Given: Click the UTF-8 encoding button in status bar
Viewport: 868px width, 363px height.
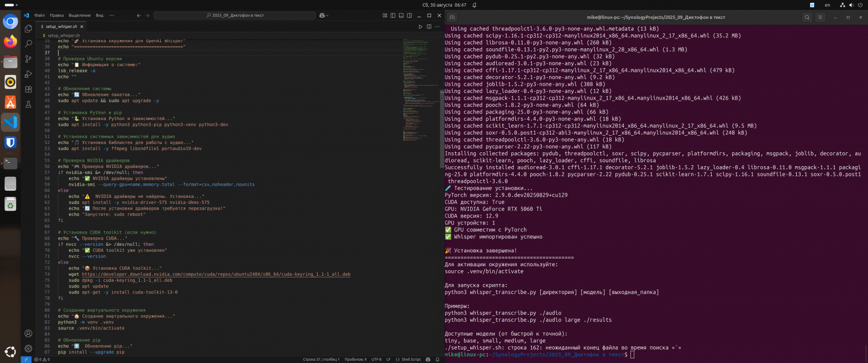Looking at the screenshot, I should 376,359.
